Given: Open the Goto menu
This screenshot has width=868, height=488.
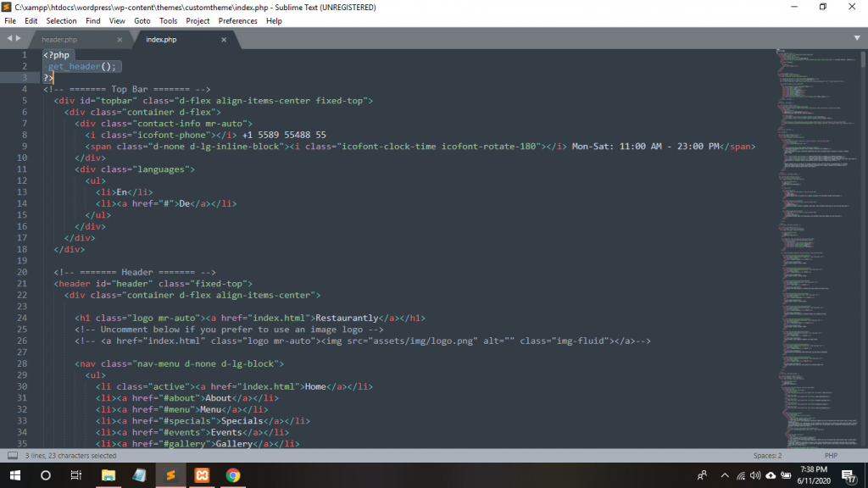Looking at the screenshot, I should (142, 20).
